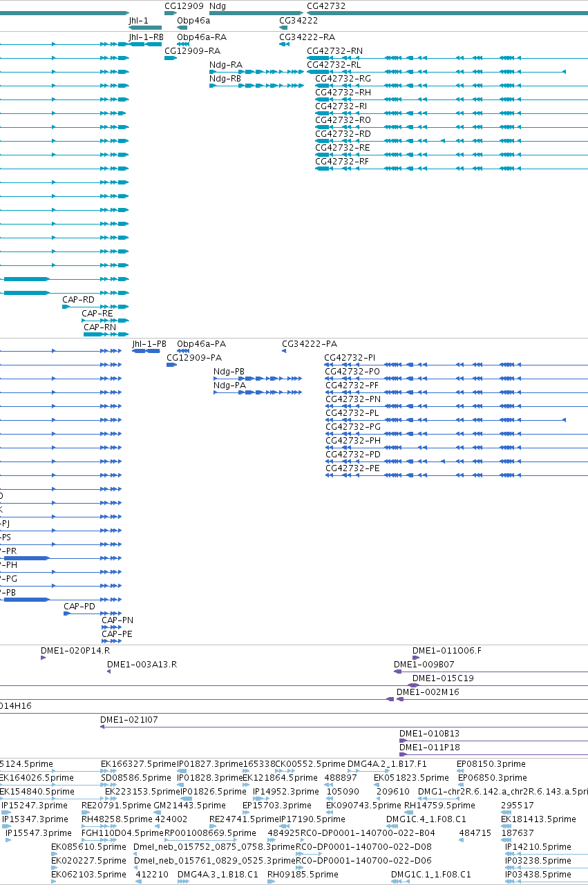The width and height of the screenshot is (588, 885).
Task: Select clone DME1-003A13.R
Action: point(142,665)
